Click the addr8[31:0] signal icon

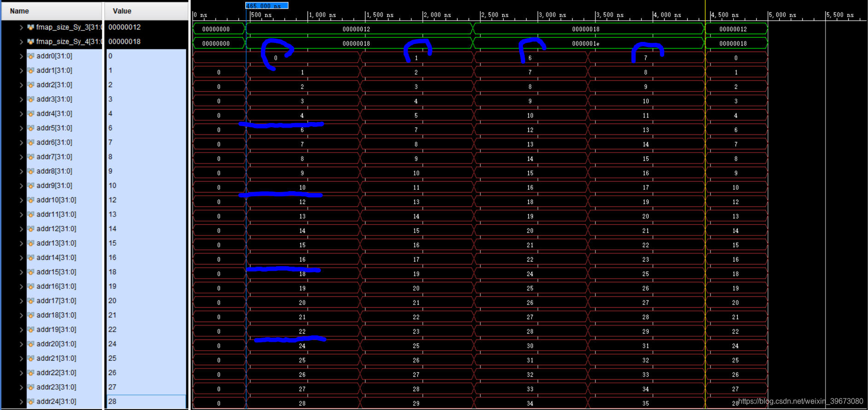point(31,171)
